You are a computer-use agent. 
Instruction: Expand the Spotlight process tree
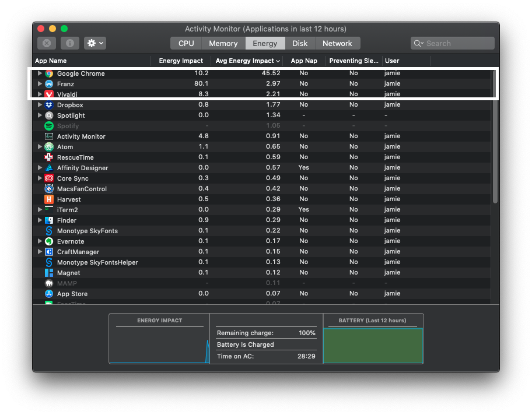point(40,115)
